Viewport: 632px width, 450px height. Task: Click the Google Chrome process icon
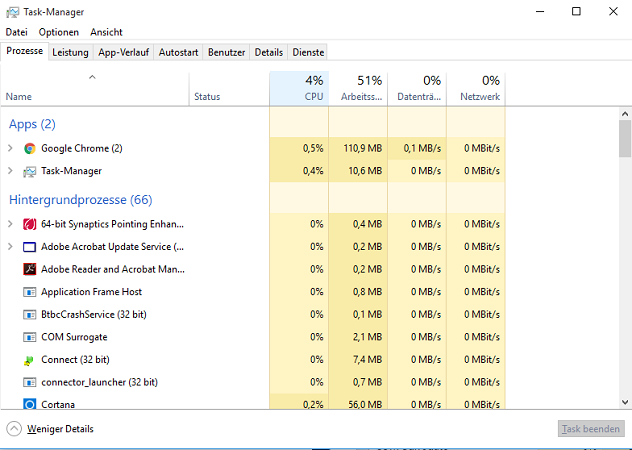pyautogui.click(x=30, y=148)
